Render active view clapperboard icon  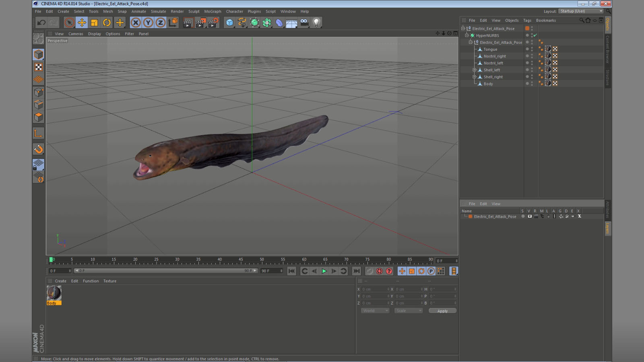click(188, 23)
